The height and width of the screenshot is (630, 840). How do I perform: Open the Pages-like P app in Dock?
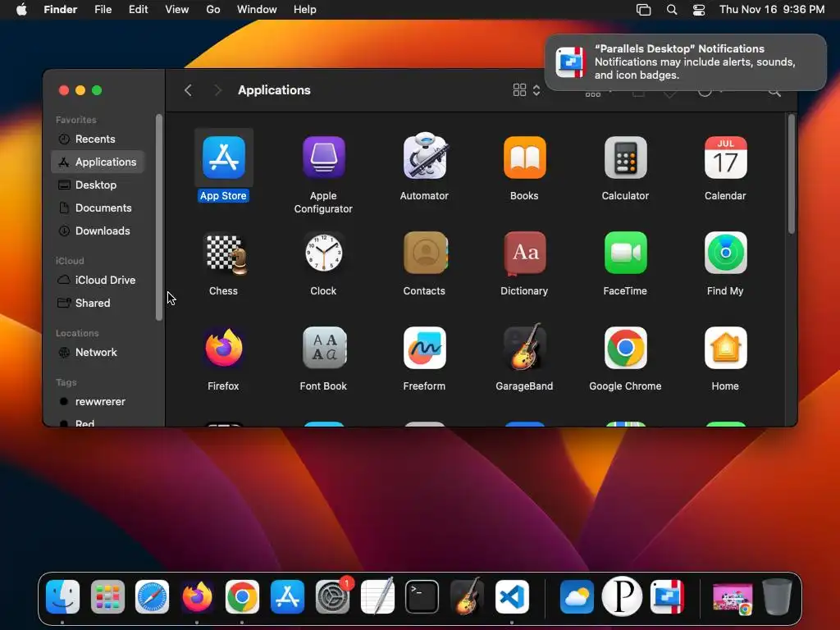tap(622, 597)
